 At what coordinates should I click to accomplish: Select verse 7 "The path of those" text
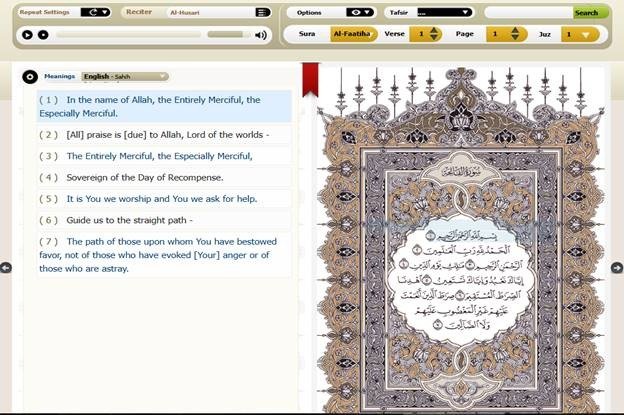click(164, 255)
